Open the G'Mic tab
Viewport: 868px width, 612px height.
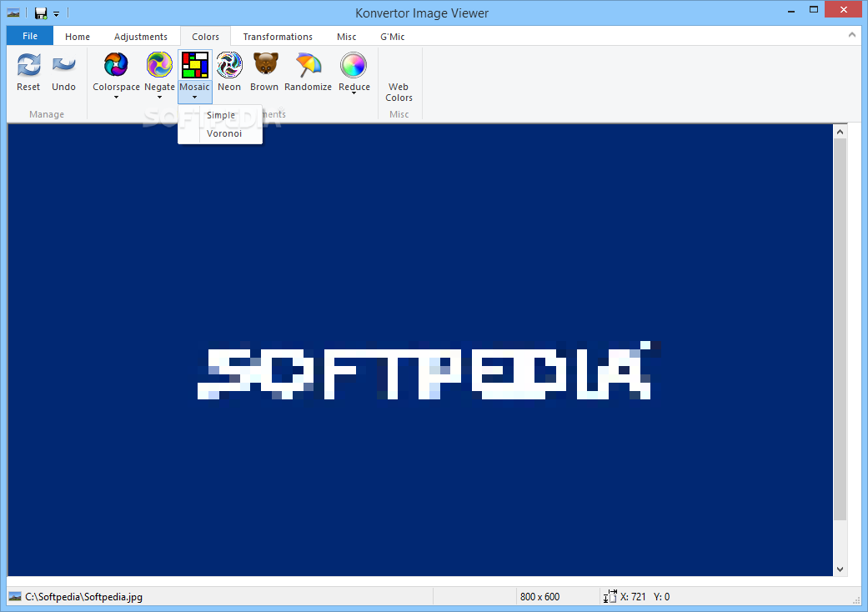click(392, 37)
